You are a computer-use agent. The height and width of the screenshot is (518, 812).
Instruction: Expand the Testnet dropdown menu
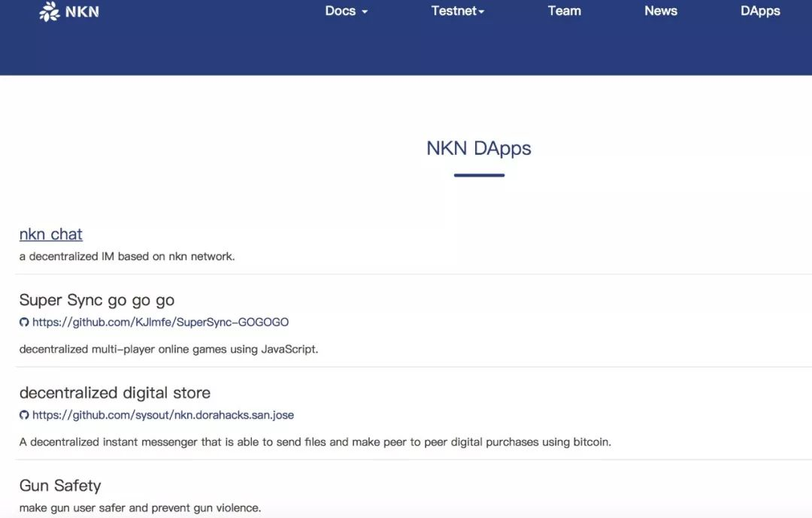[x=458, y=11]
